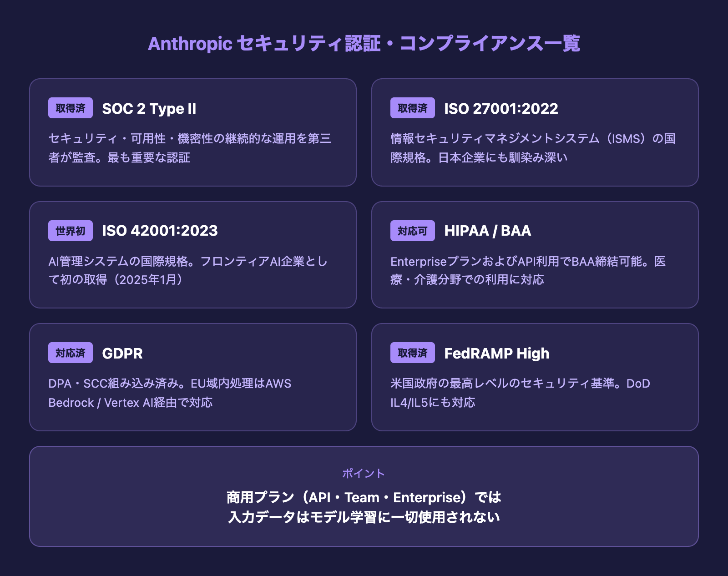This screenshot has height=576, width=728.
Task: Click the description starting with DPA・SCC組み込み済み
Action: 170,393
